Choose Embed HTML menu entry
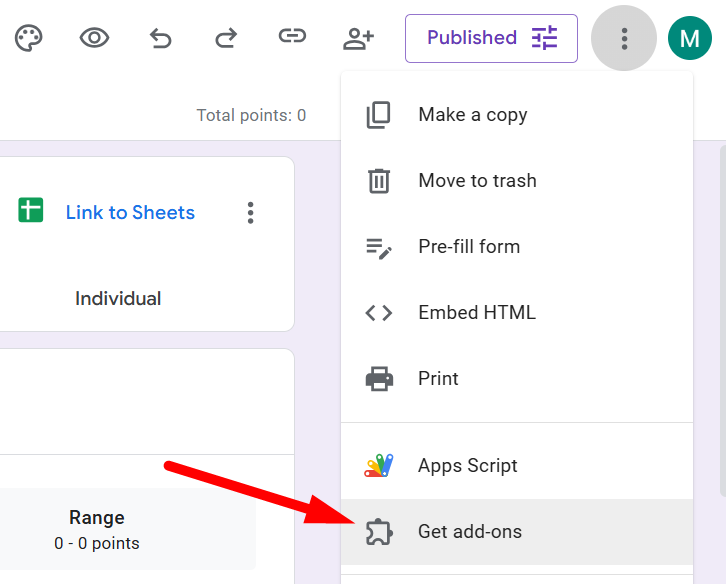726x584 pixels. coord(476,313)
